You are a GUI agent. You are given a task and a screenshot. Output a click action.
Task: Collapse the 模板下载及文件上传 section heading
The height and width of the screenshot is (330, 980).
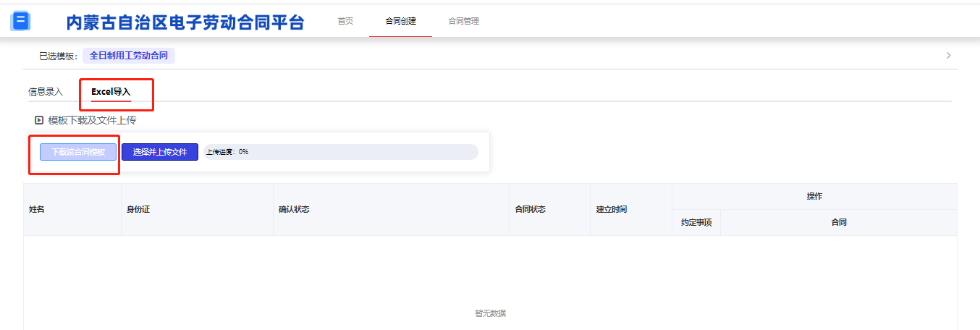tap(92, 120)
